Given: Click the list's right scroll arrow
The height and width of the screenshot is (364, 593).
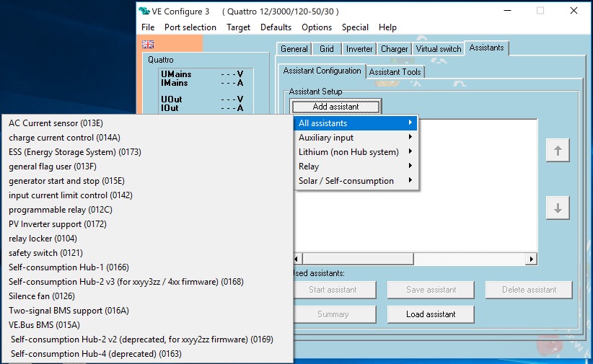Looking at the screenshot, I should point(532,259).
